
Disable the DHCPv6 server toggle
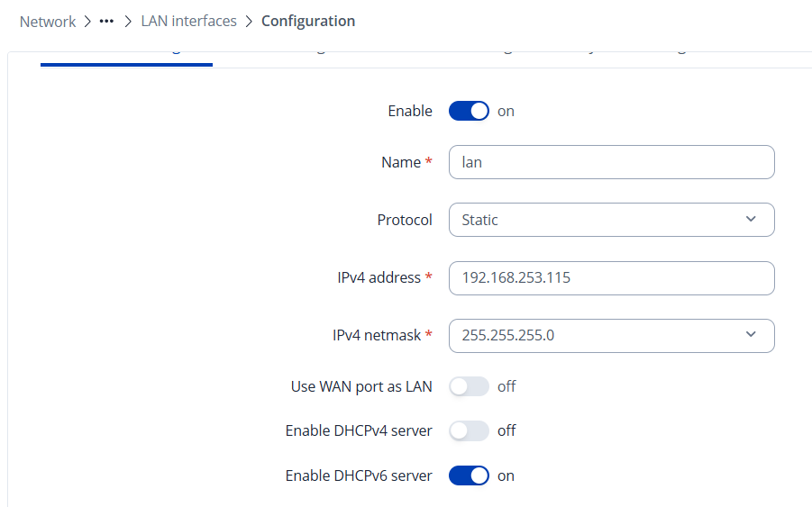click(x=469, y=475)
